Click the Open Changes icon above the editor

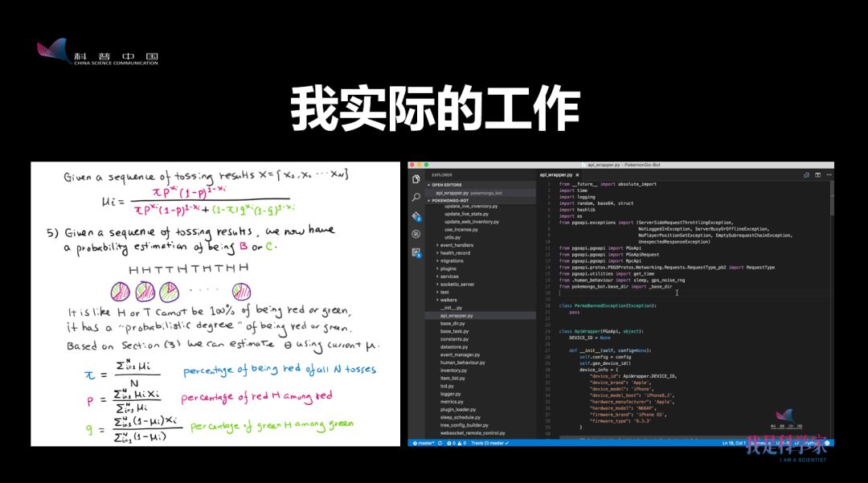[x=806, y=175]
